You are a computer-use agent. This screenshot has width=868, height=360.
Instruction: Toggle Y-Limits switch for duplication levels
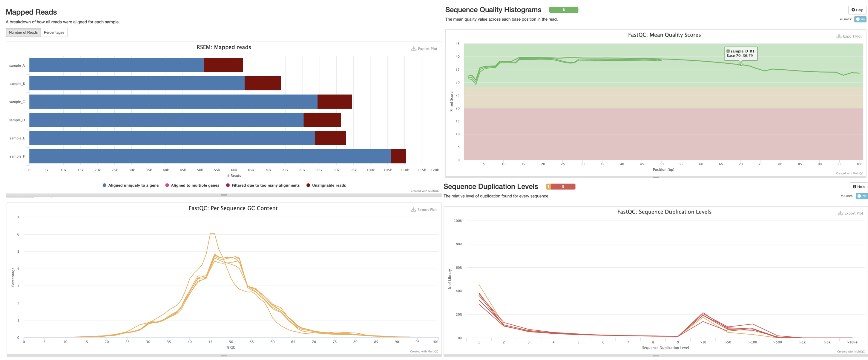861,196
